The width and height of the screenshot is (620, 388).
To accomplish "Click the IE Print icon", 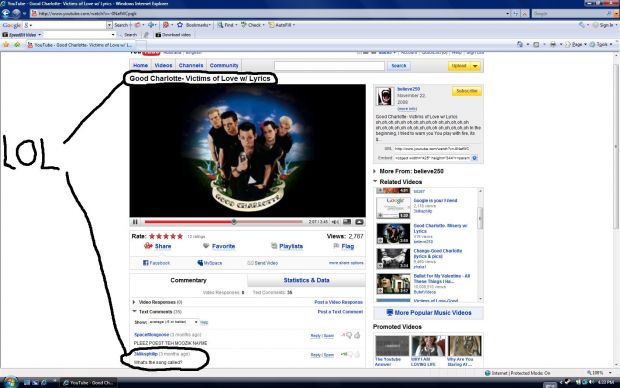I will click(553, 44).
